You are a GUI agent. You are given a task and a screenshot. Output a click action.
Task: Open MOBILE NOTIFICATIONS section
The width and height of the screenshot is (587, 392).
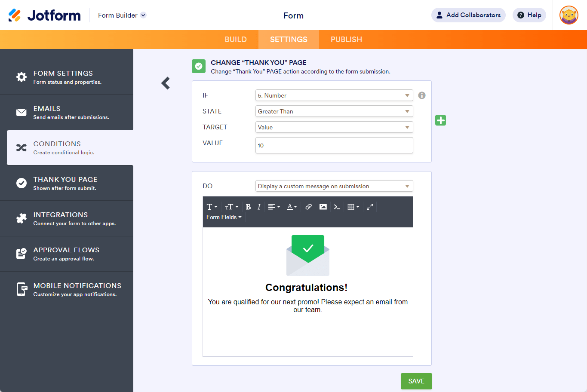67,289
